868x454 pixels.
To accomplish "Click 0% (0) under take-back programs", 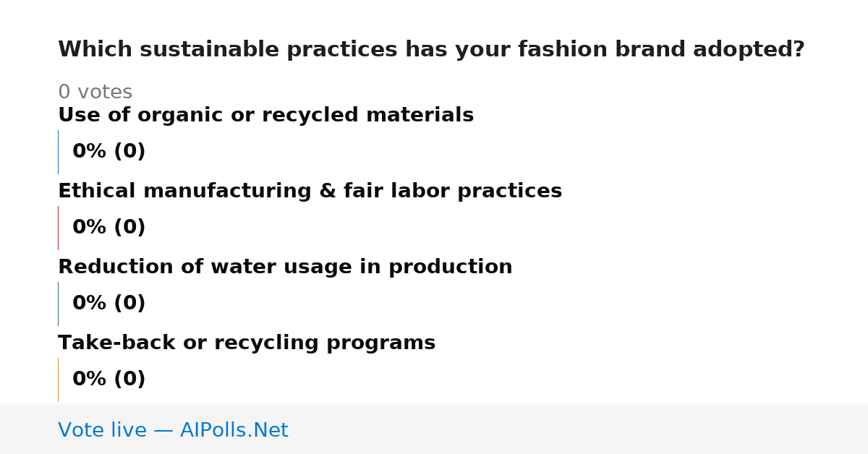I will 109,380.
